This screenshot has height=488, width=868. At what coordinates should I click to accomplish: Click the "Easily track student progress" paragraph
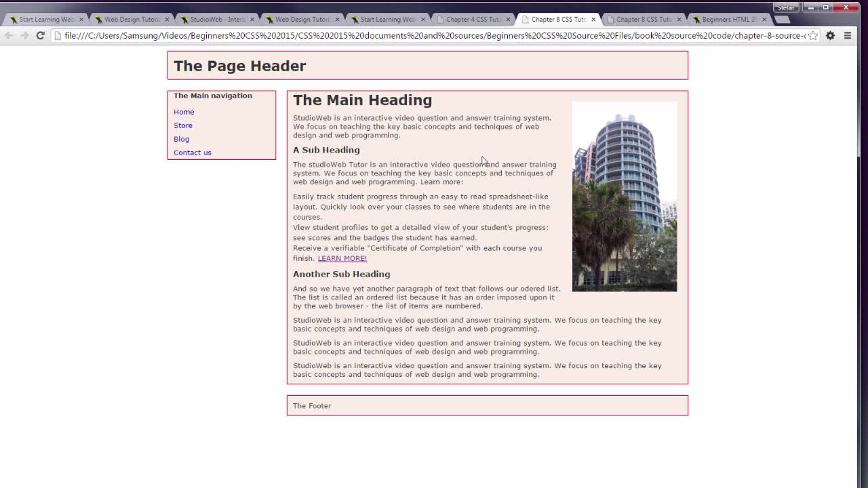pos(421,207)
